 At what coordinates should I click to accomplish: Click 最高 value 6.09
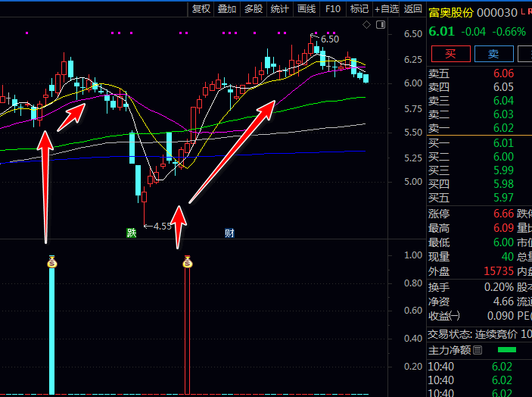tap(503, 228)
